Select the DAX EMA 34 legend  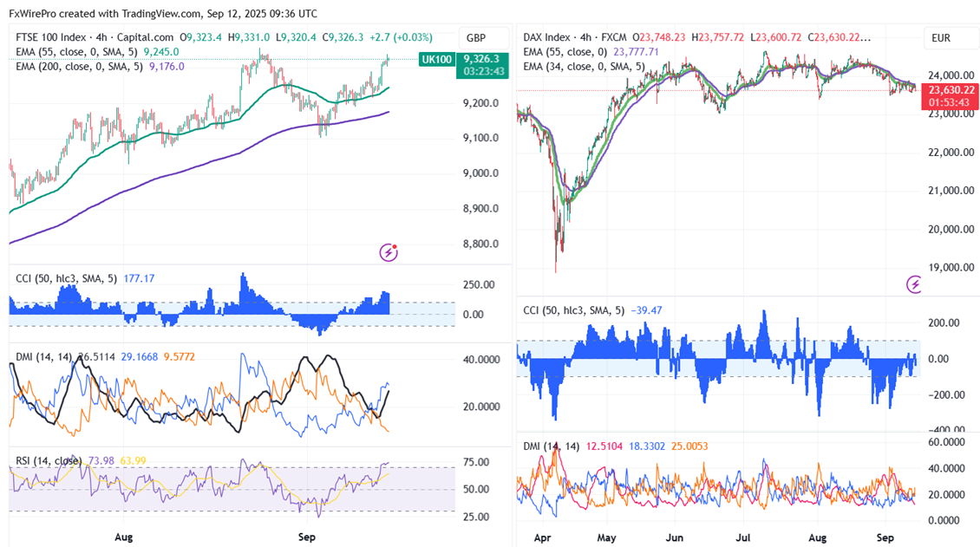point(584,66)
